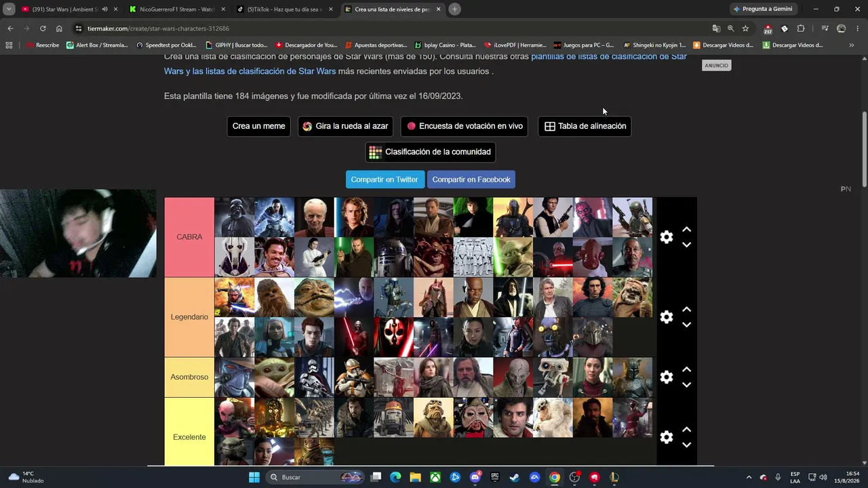Select the Asombroso tier label
This screenshot has height=488, width=868.
189,378
